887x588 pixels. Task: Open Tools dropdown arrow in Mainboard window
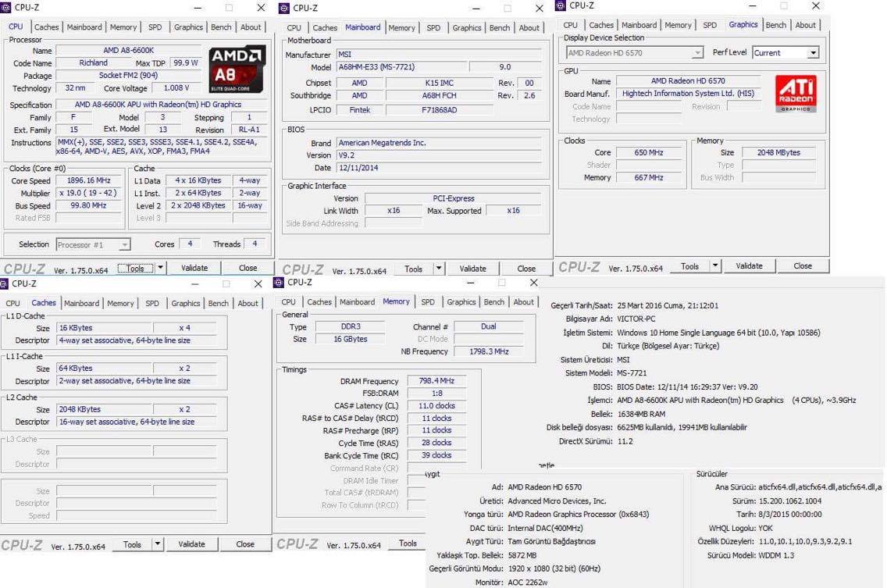point(438,269)
